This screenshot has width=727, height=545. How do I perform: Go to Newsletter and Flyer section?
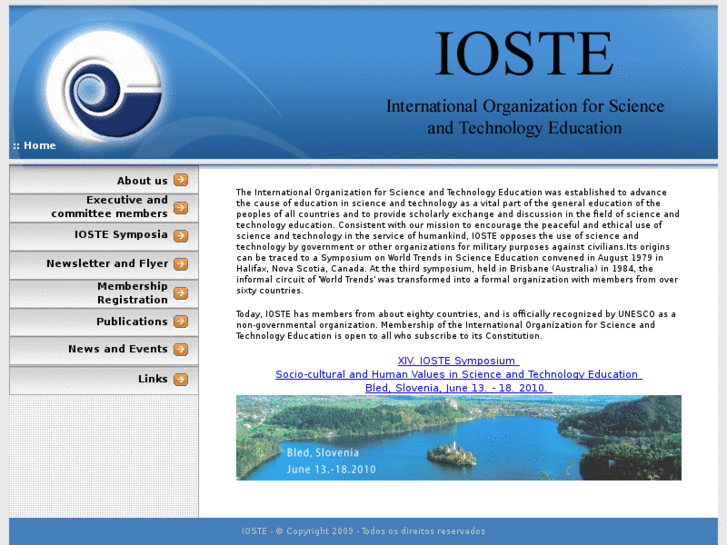coord(107,264)
